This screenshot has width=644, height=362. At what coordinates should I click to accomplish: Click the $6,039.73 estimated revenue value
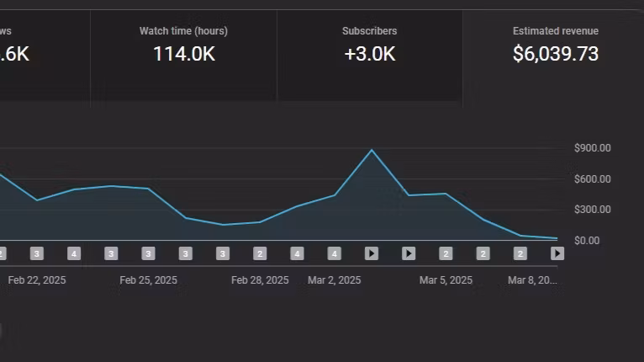pyautogui.click(x=555, y=55)
